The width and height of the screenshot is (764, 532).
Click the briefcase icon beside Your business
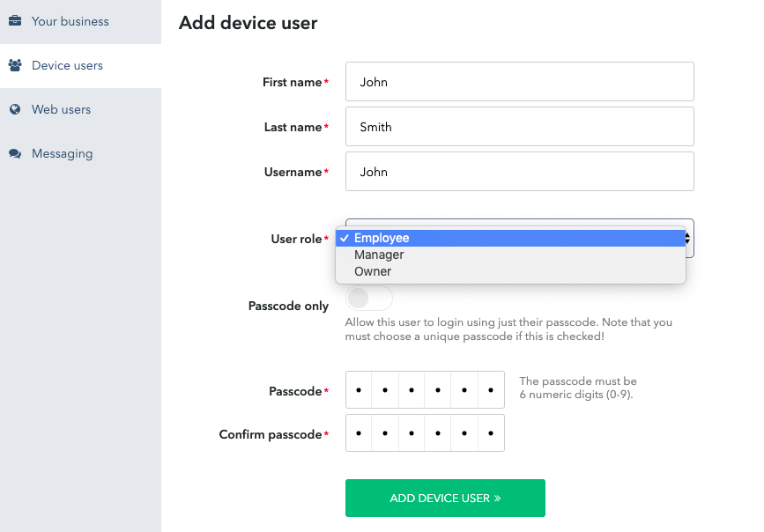(x=15, y=21)
